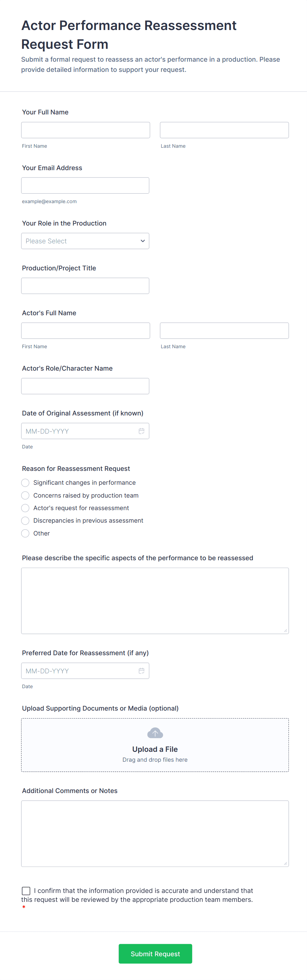Focus the Email Address field
This screenshot has width=307, height=980.
[x=85, y=186]
